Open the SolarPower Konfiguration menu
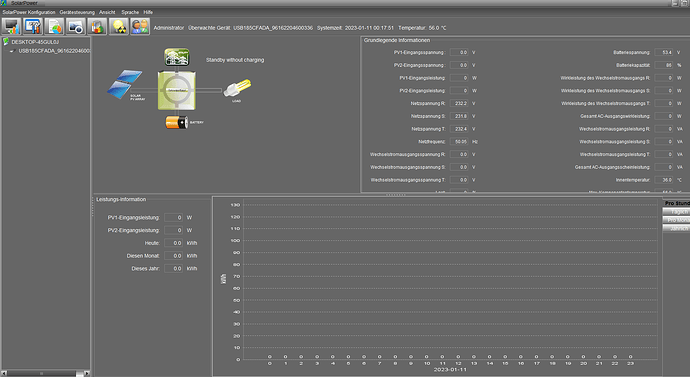690x377 pixels. coord(29,12)
